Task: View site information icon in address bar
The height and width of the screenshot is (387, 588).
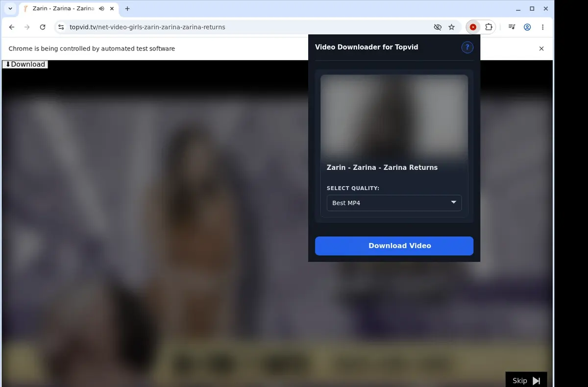Action: 61,27
